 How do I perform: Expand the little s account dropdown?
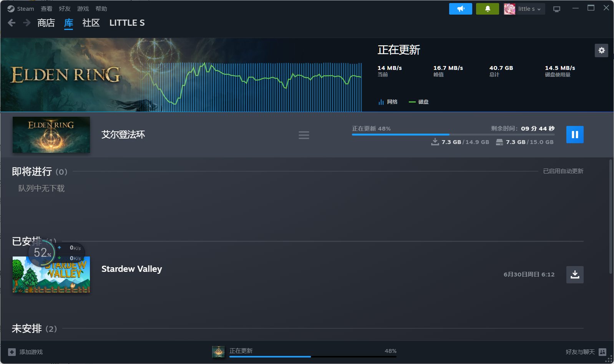(x=530, y=9)
